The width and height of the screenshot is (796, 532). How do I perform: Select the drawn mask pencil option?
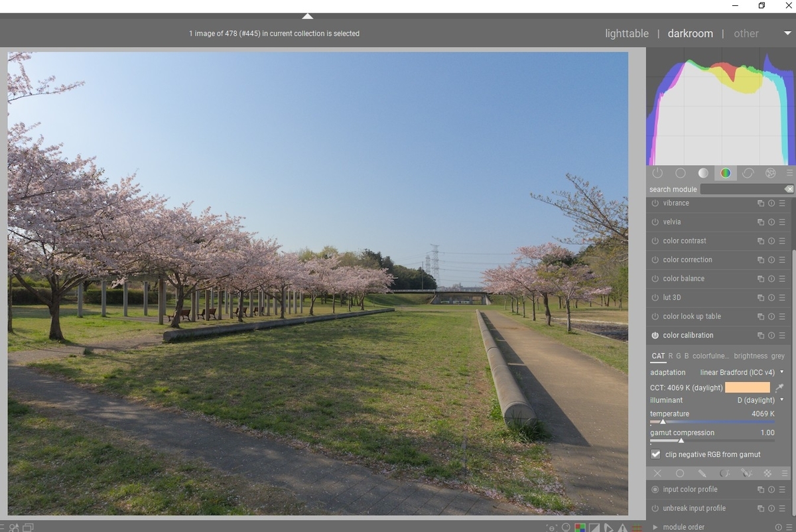[x=702, y=474]
